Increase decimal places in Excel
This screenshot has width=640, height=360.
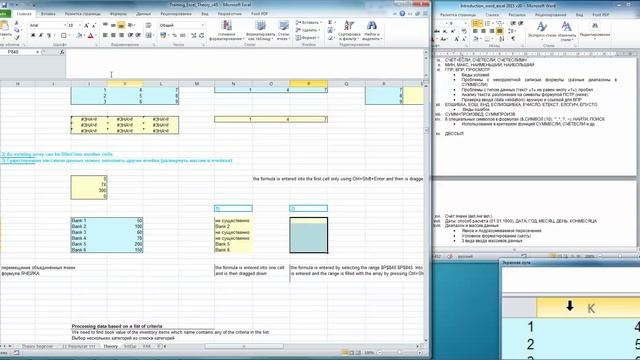(x=194, y=36)
